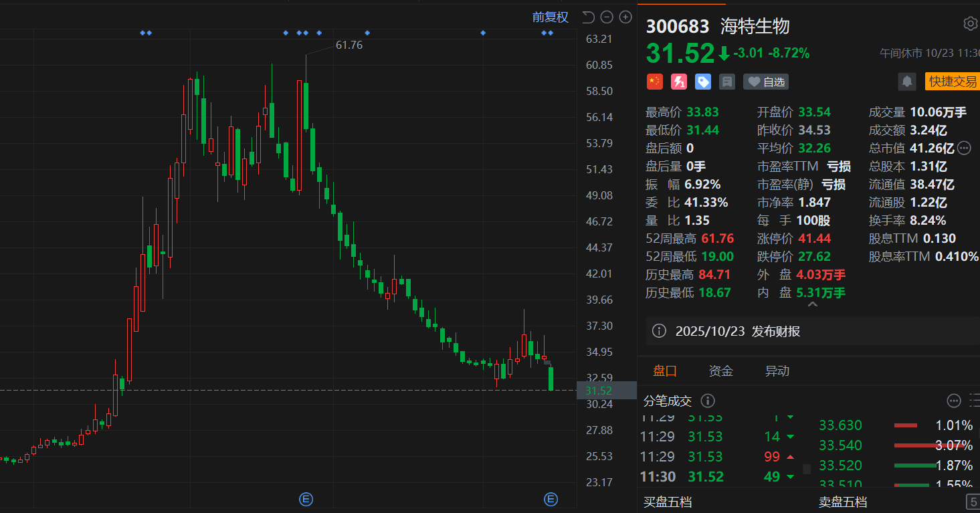This screenshot has height=513, width=980.
Task: Click the pink lightning Level-1 icon
Action: 678,82
